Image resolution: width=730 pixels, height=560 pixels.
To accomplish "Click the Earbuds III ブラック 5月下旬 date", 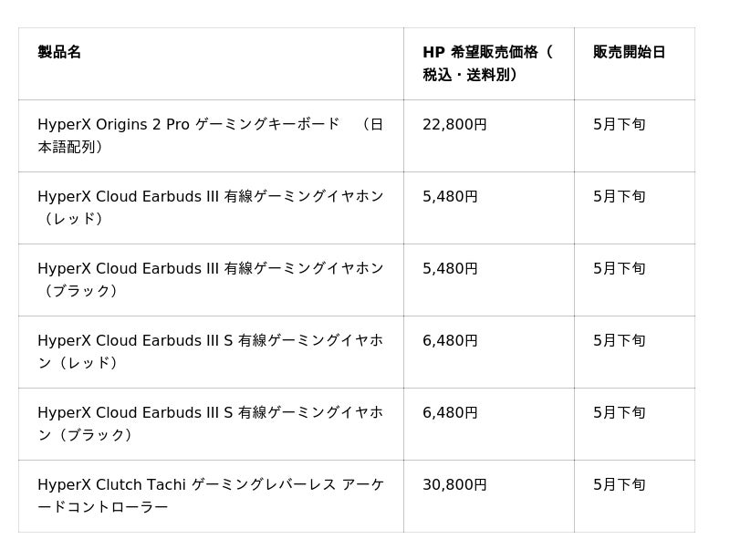I will (x=619, y=269).
